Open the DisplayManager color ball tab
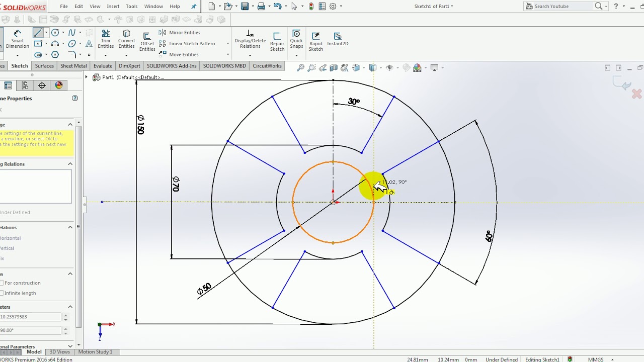The image size is (644, 362). 59,85
